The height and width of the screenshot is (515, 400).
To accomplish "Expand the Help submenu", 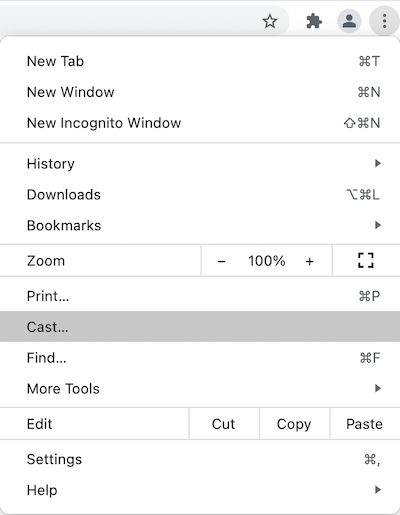I will coord(200,490).
